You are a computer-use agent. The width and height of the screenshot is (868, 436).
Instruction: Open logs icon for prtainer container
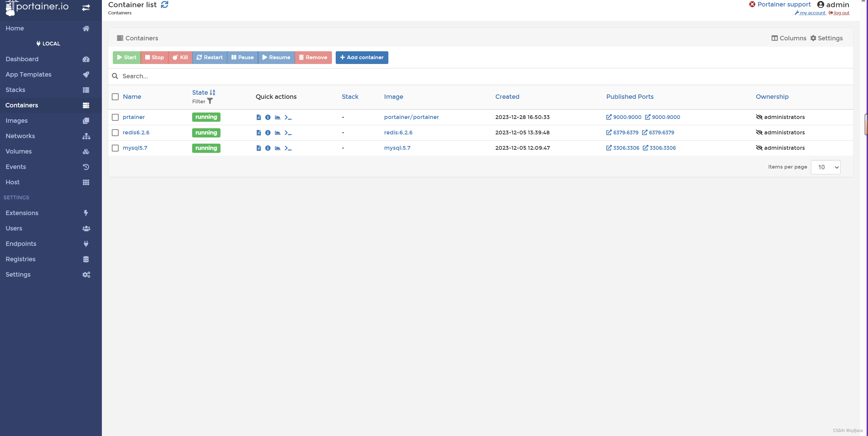(x=258, y=117)
